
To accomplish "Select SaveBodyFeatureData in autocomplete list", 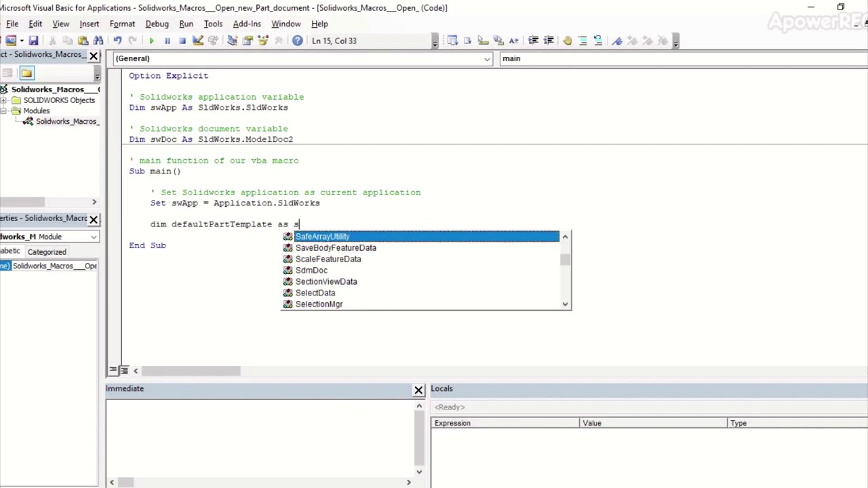I will pyautogui.click(x=420, y=248).
